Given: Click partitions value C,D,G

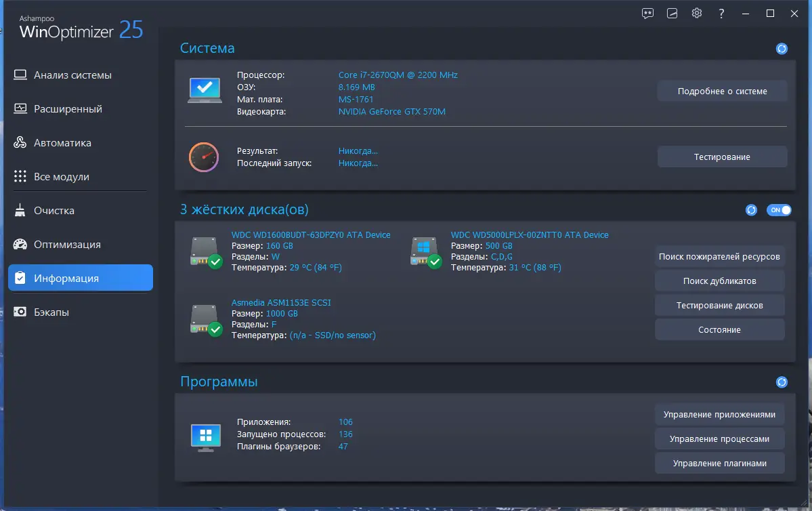Looking at the screenshot, I should 502,257.
